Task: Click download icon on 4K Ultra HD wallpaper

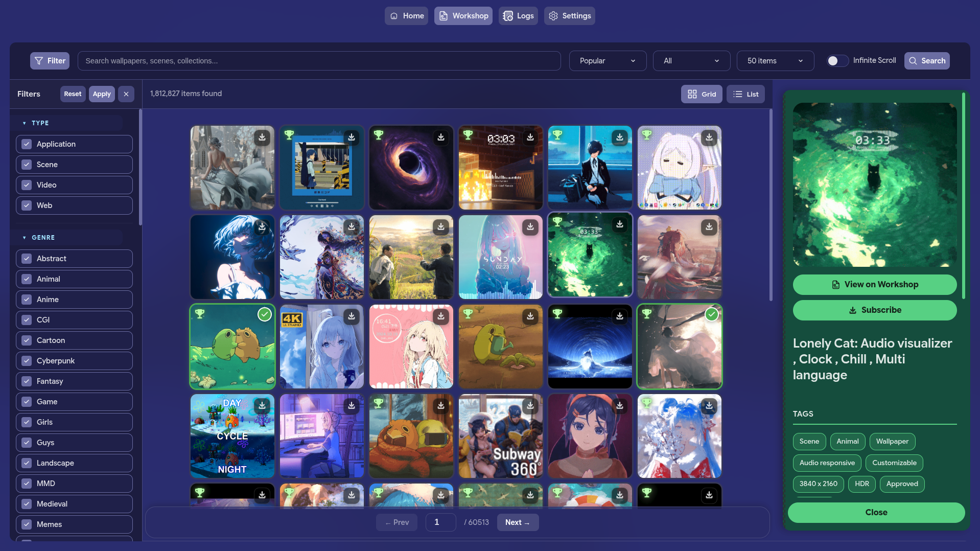Action: coord(352,316)
